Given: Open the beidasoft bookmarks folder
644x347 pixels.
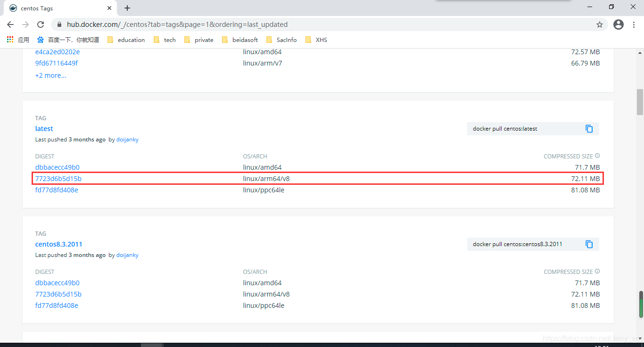Looking at the screenshot, I should pos(240,40).
